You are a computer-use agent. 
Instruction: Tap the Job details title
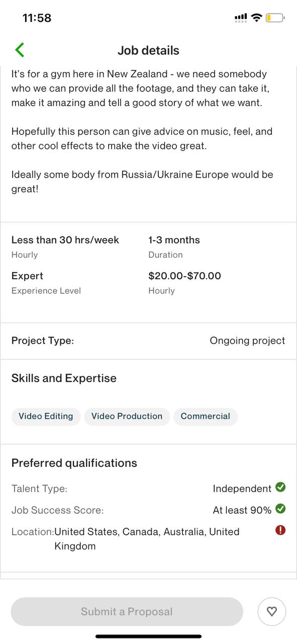tap(148, 50)
